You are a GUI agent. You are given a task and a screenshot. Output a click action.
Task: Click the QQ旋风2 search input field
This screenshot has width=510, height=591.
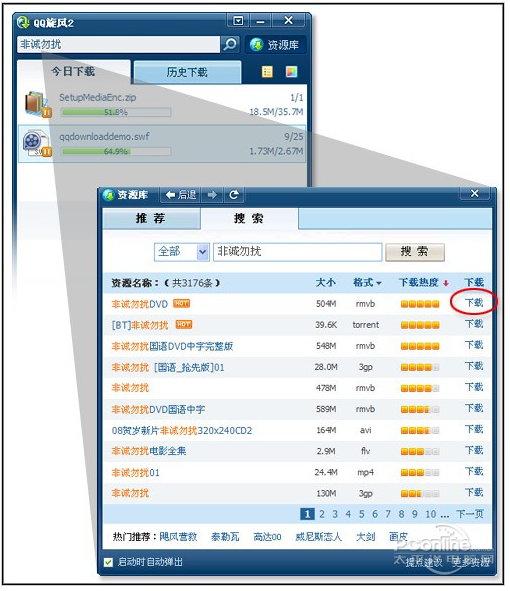118,44
